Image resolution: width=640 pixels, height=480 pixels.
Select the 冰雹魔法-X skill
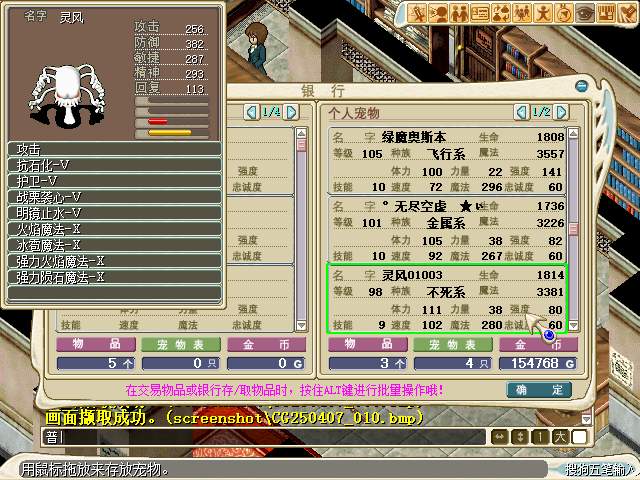(x=114, y=245)
